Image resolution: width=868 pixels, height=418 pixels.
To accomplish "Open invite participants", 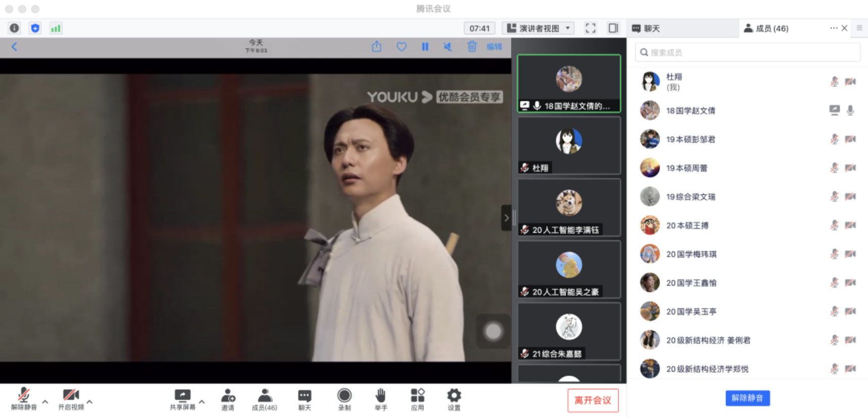I will pos(228,399).
